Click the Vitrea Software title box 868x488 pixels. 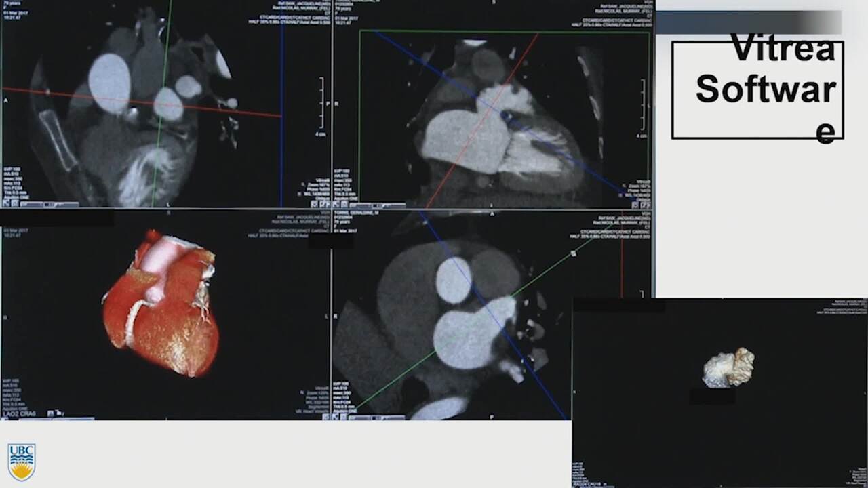[x=757, y=90]
